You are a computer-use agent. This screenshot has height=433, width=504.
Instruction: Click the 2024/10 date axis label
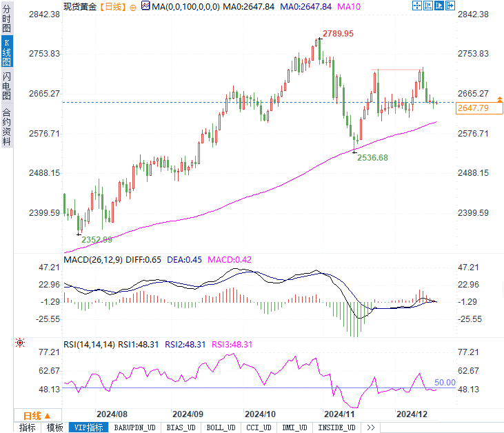pos(260,414)
